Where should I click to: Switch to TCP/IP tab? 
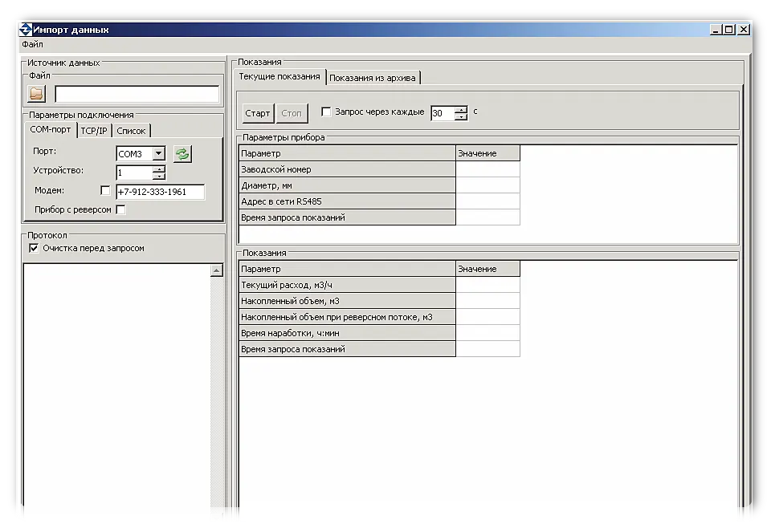[x=94, y=131]
